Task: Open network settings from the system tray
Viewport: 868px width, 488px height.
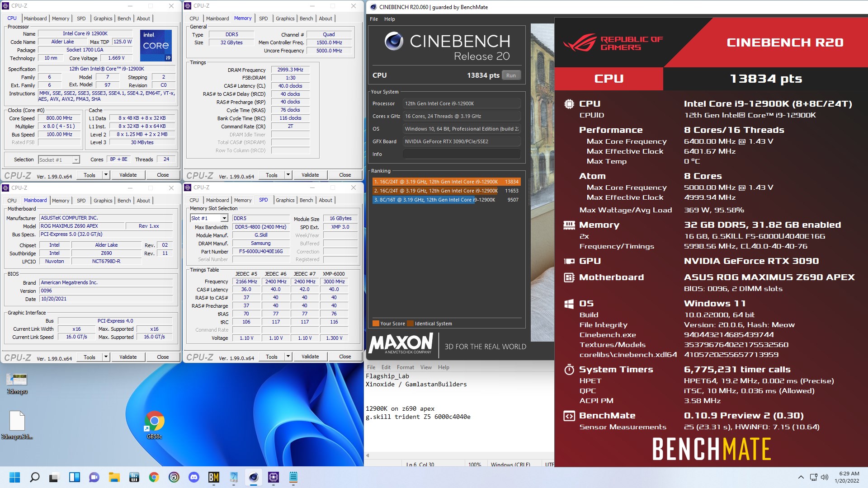Action: click(x=813, y=477)
